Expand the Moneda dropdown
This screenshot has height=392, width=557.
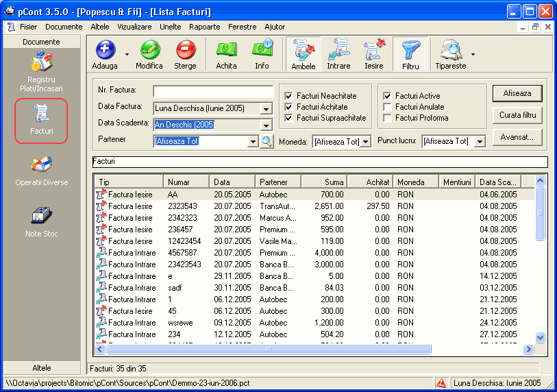click(x=366, y=142)
